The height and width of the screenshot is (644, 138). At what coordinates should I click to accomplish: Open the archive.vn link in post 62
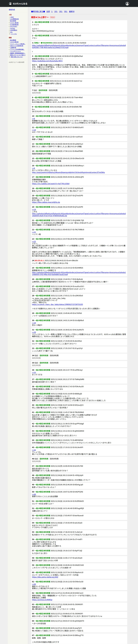pos(42,600)
